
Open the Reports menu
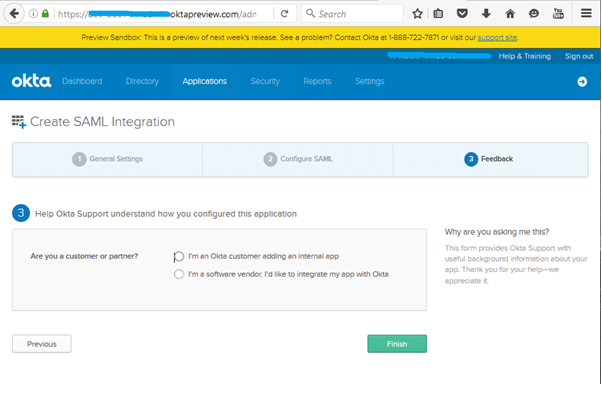(x=317, y=81)
